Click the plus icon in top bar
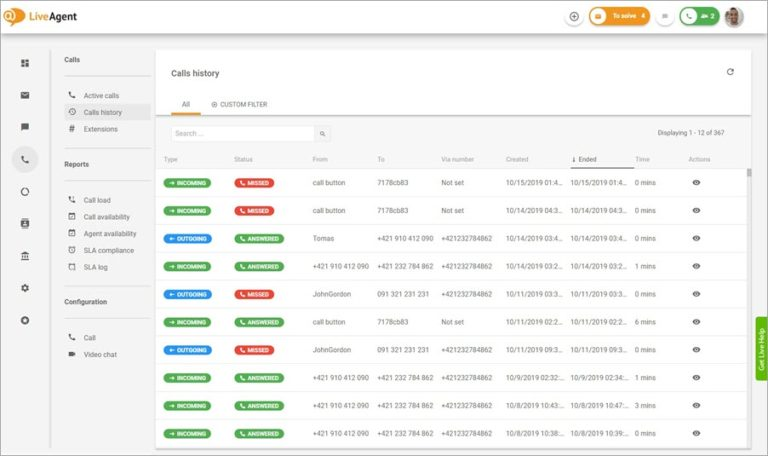This screenshot has width=768, height=456. click(x=574, y=17)
